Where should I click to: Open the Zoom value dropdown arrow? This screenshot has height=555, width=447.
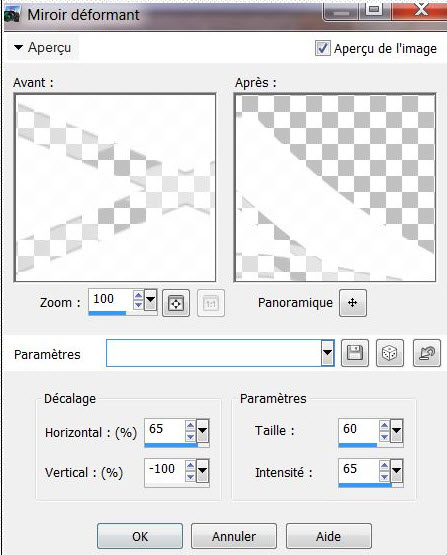coord(151,300)
